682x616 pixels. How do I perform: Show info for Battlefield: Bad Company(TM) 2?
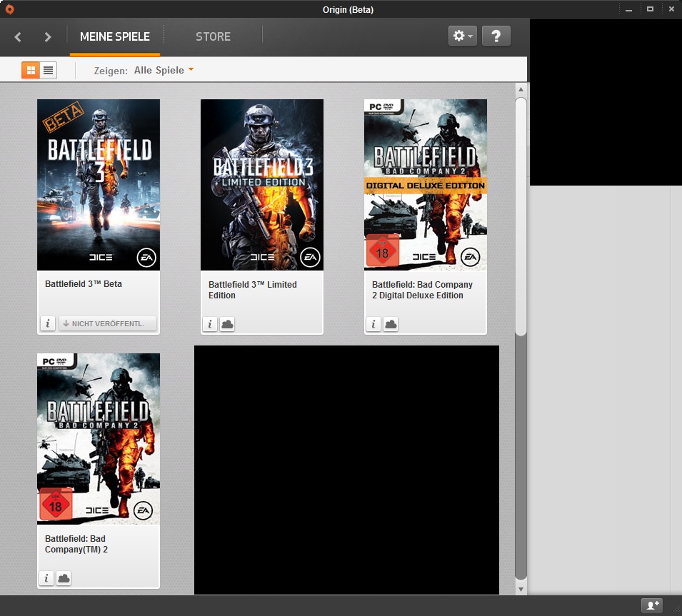tap(46, 577)
